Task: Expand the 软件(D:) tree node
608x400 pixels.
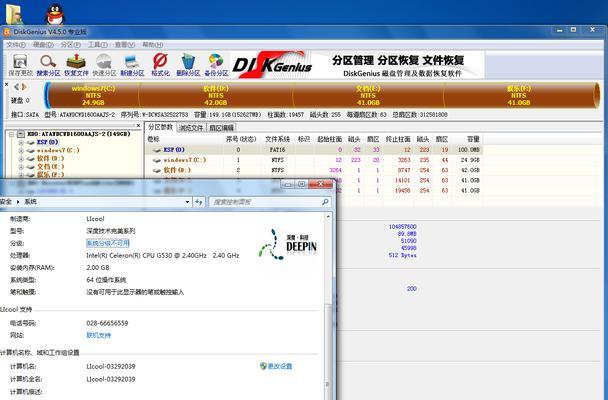Action: [x=21, y=159]
